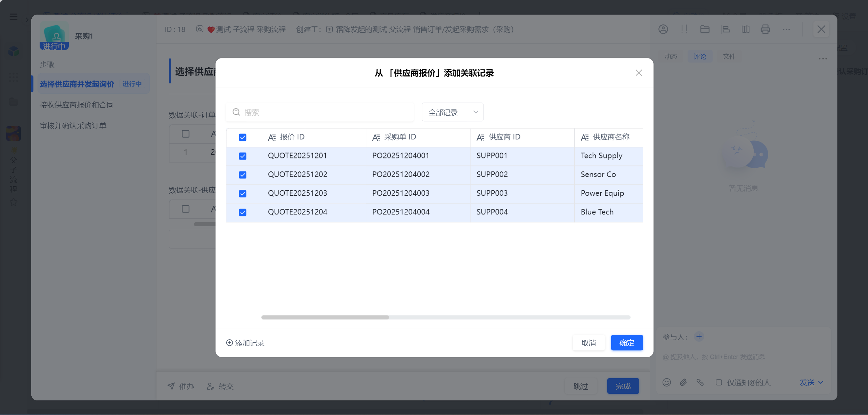Click the database stack icon in sidebar

[14, 102]
